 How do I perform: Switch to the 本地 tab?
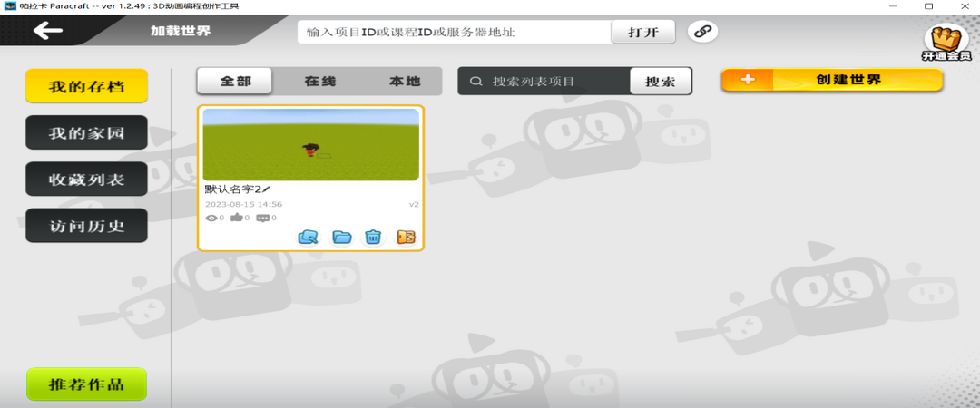pyautogui.click(x=405, y=82)
